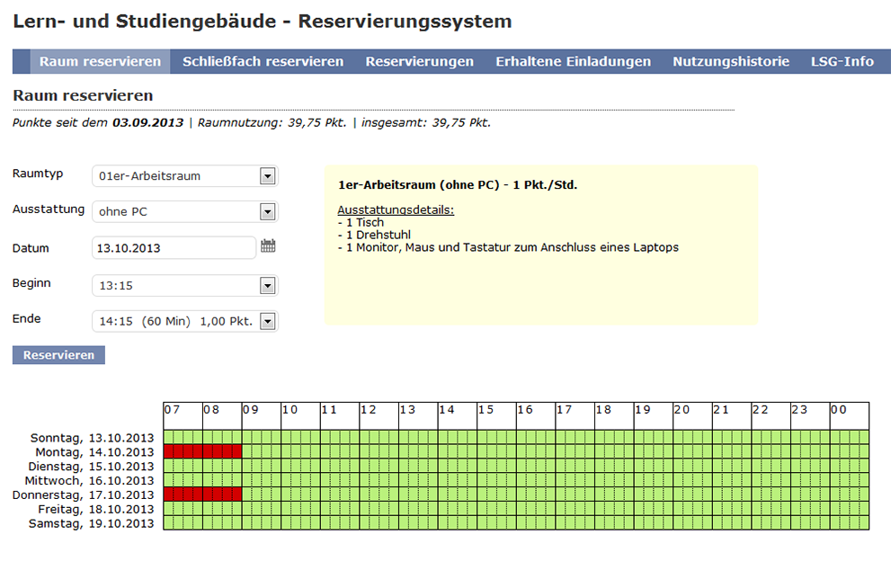The image size is (891, 588).
Task: Click the Ausstattungsdetails underlined heading
Action: pyautogui.click(x=396, y=209)
